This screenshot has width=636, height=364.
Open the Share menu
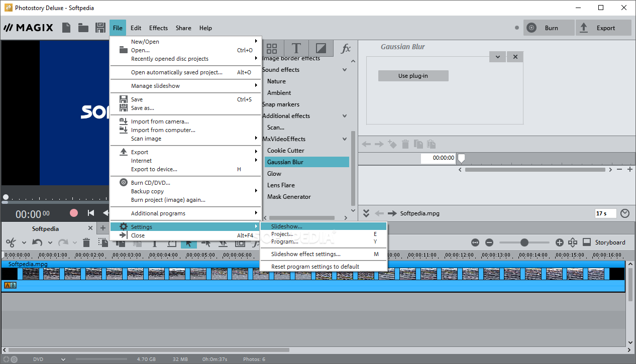183,28
